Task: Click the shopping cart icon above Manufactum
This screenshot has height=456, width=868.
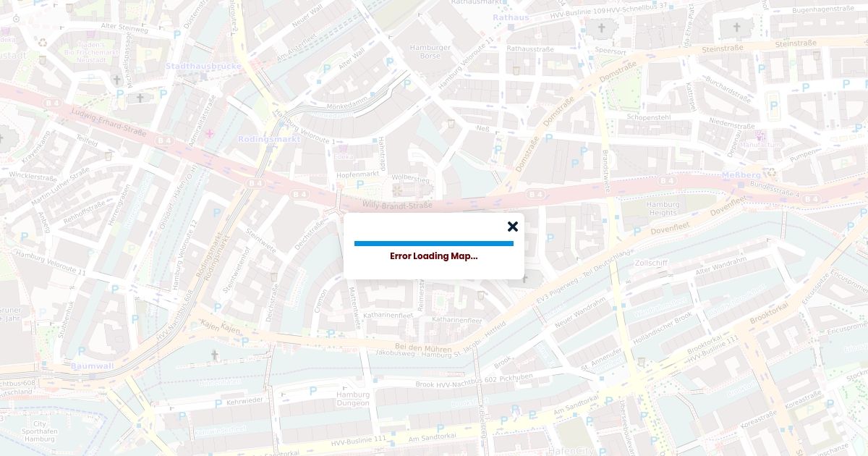Action: pyautogui.click(x=760, y=135)
